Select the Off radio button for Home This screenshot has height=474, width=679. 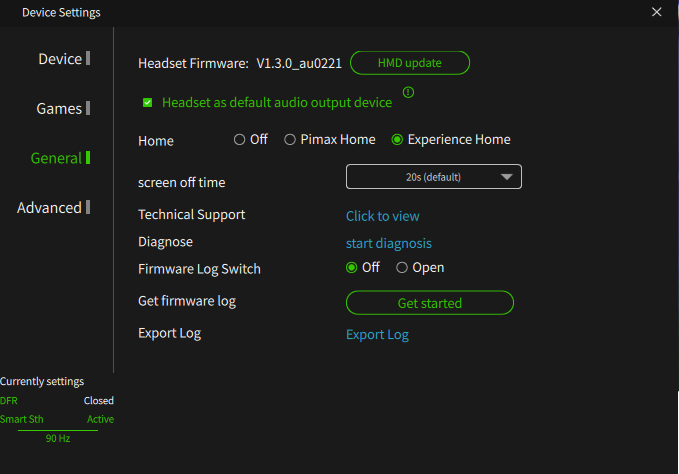click(239, 139)
